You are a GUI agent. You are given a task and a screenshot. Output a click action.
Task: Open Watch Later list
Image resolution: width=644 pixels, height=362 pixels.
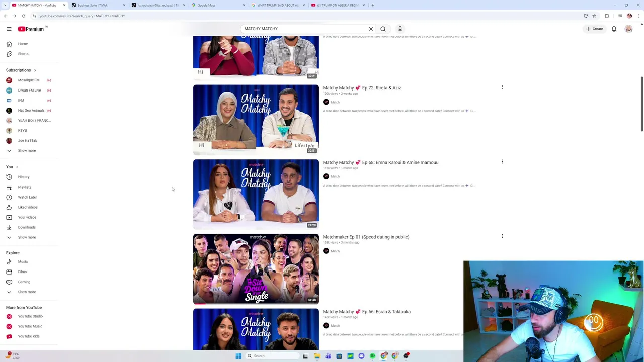[x=27, y=197]
